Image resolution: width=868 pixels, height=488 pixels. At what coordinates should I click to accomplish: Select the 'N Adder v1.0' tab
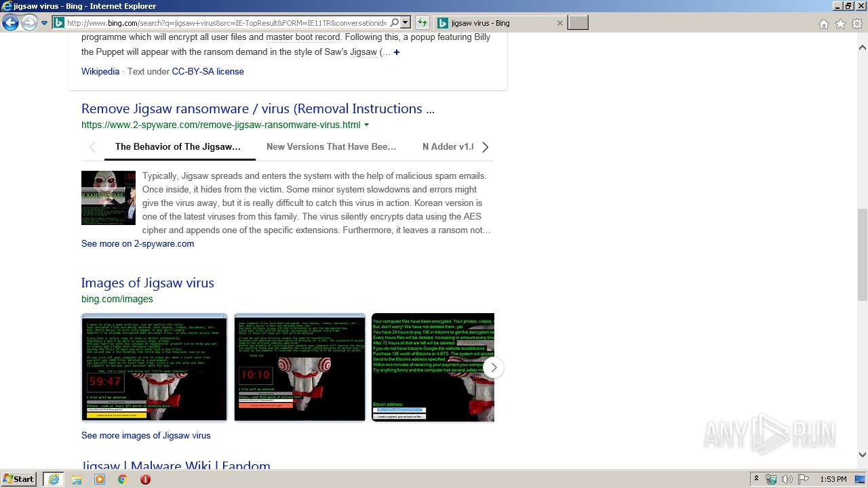coord(448,146)
